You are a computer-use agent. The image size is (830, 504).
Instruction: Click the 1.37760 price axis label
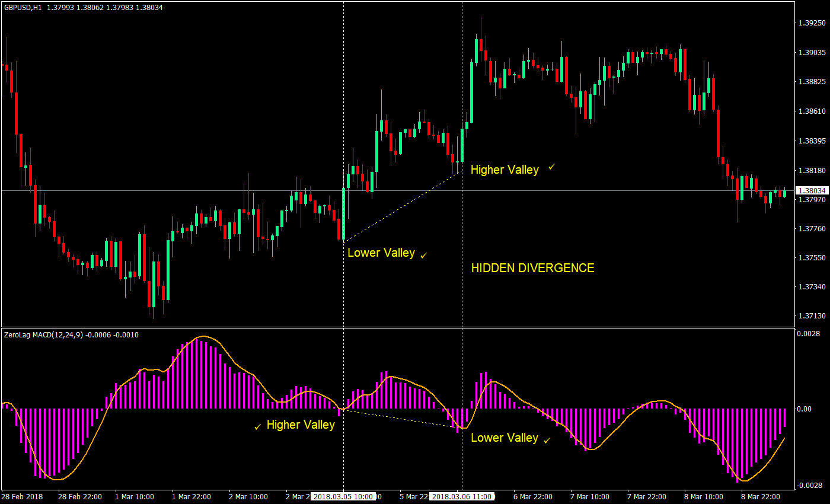(x=812, y=229)
